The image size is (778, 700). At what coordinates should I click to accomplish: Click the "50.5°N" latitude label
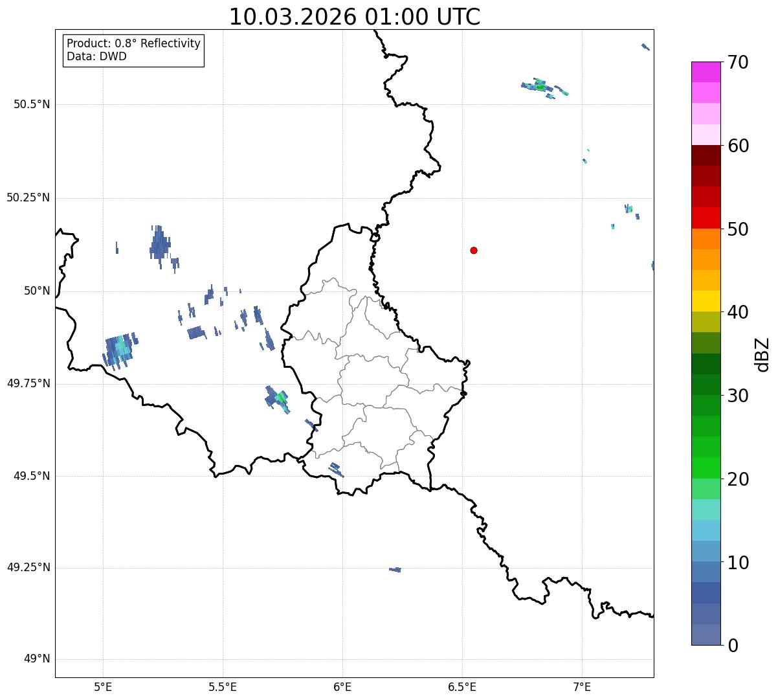point(32,104)
